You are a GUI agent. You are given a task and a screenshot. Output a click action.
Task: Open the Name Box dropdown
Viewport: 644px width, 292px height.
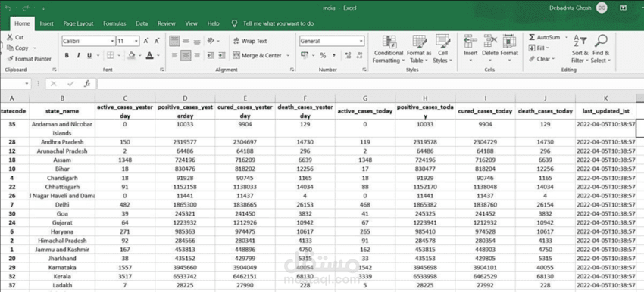(27, 84)
